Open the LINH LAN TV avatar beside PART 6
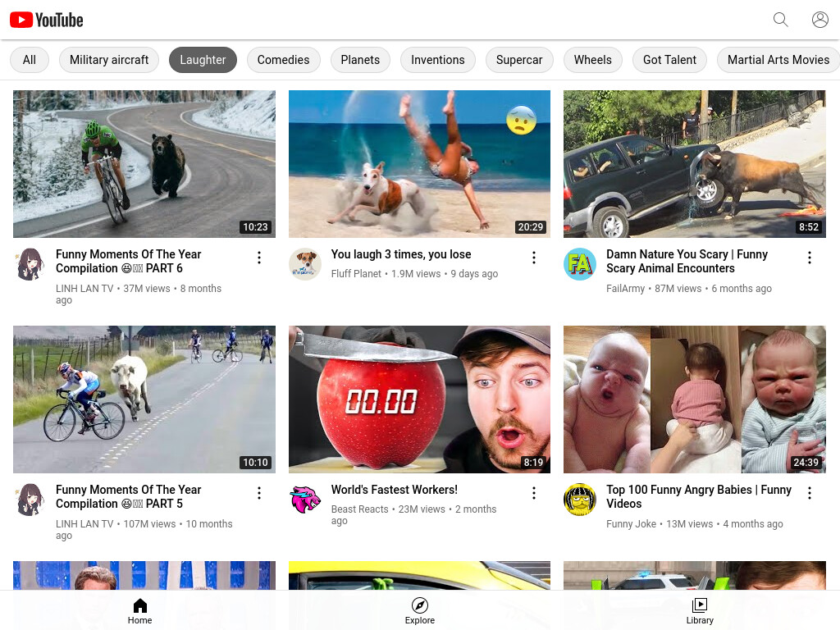The height and width of the screenshot is (630, 840). coord(30,264)
